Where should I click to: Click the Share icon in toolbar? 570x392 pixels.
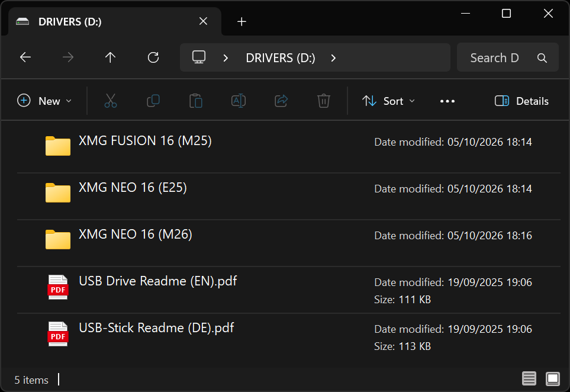click(281, 101)
